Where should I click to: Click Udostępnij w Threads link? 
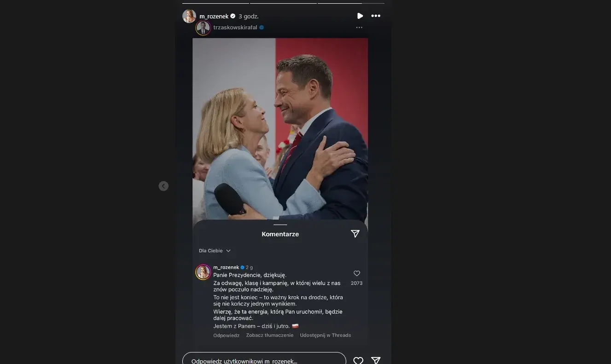click(x=326, y=335)
